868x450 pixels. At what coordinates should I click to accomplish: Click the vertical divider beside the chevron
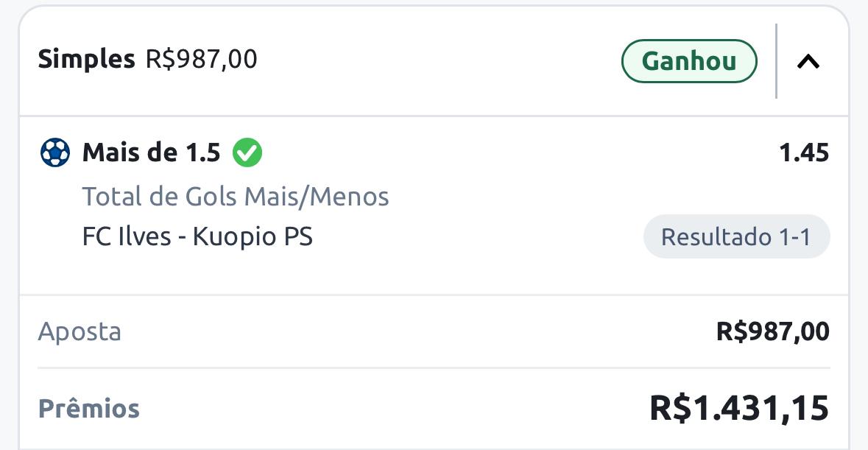click(x=776, y=61)
